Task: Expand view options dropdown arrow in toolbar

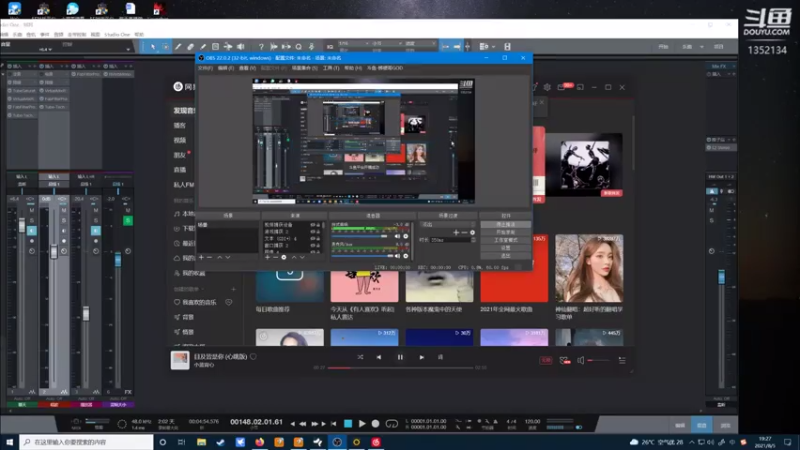Action: (493, 46)
